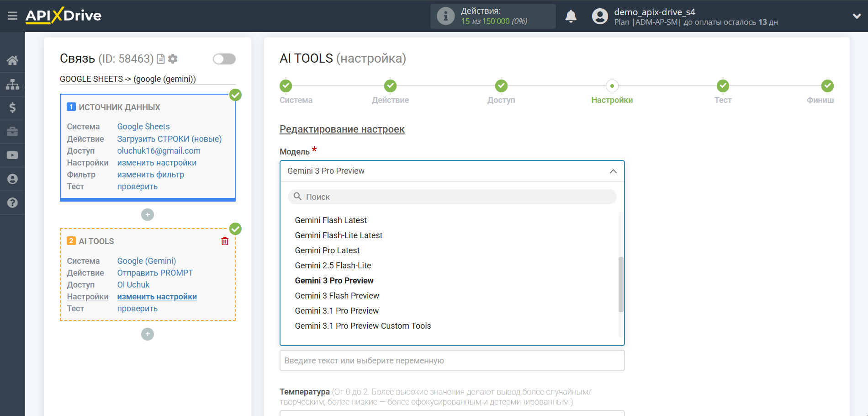868x416 pixels.
Task: Open the help question mark icon
Action: coord(12,203)
